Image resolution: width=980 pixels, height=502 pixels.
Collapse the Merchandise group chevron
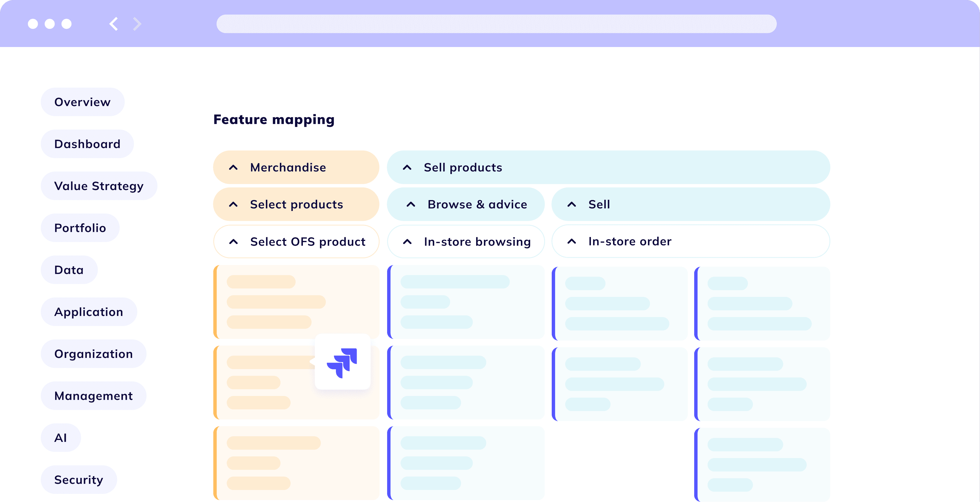pyautogui.click(x=233, y=167)
